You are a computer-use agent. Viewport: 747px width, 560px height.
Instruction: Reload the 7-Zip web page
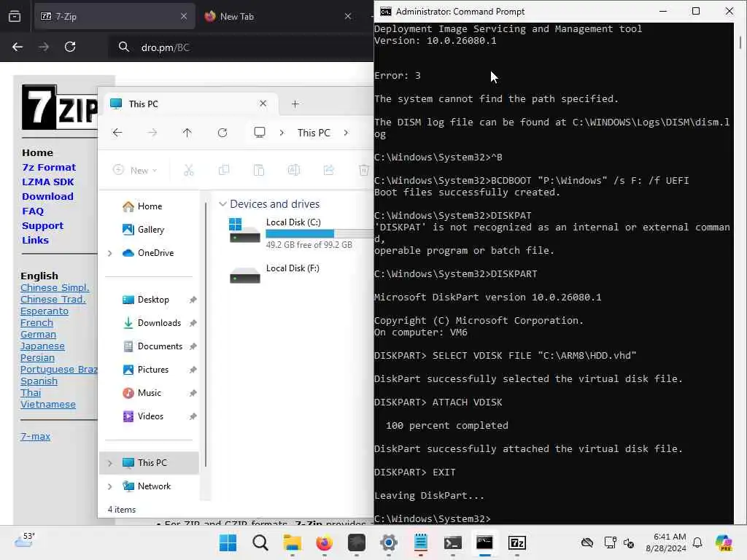70,47
